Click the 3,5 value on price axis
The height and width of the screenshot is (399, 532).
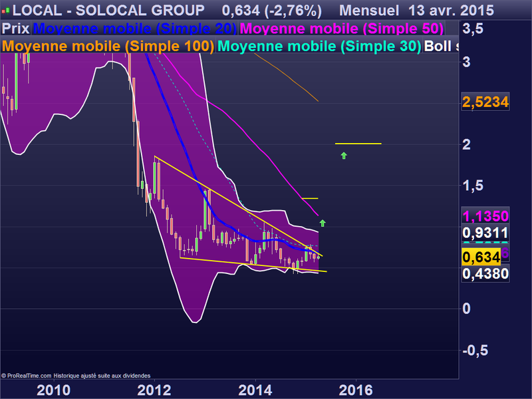point(473,29)
